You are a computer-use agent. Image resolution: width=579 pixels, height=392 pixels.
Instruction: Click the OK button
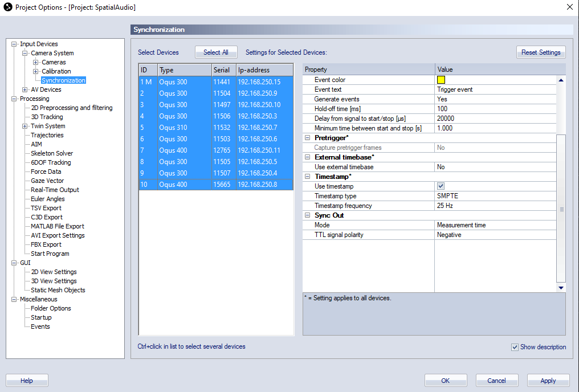[x=446, y=381]
